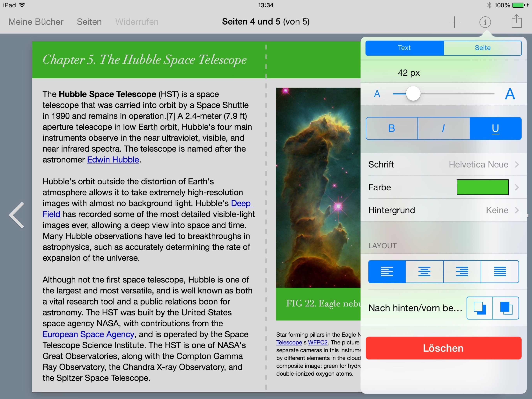Select right text alignment icon
Image resolution: width=532 pixels, height=399 pixels.
click(x=462, y=271)
